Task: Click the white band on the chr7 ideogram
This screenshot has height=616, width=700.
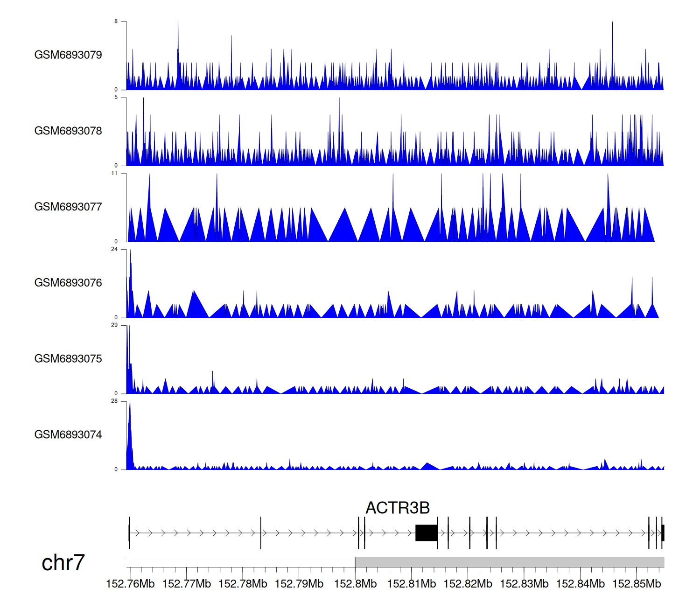Action: point(240,562)
